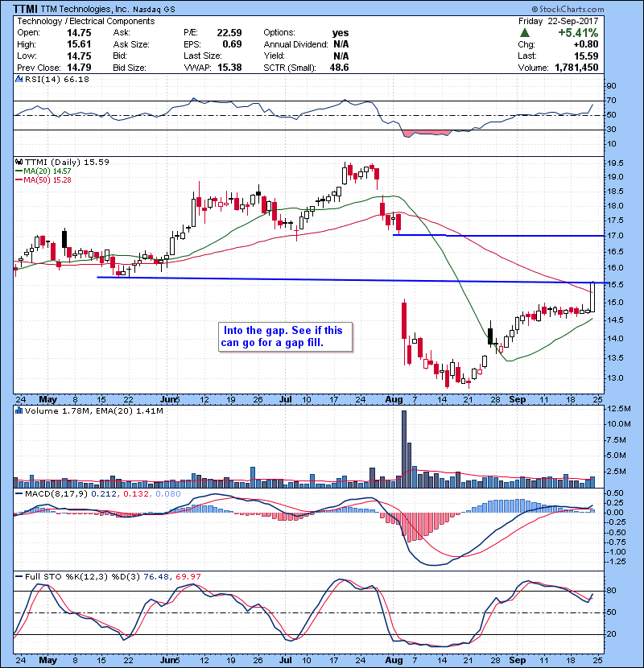Click the P/E 22.59 value

229,33
